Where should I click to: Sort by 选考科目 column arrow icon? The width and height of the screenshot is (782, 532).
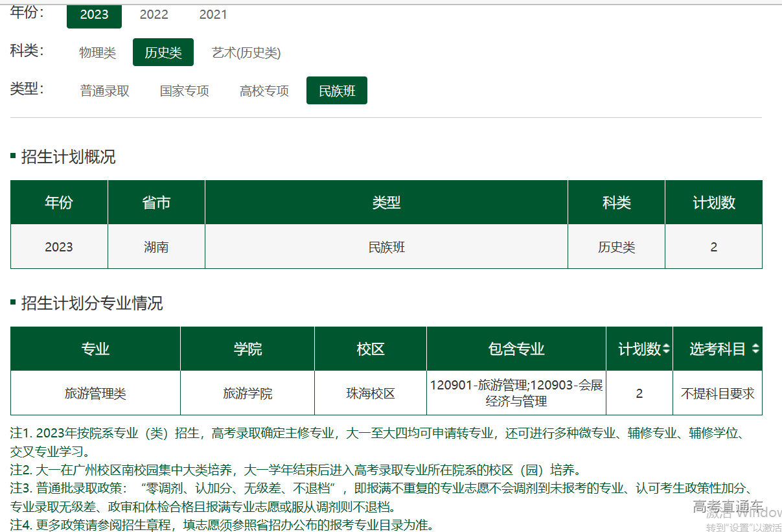[755, 349]
